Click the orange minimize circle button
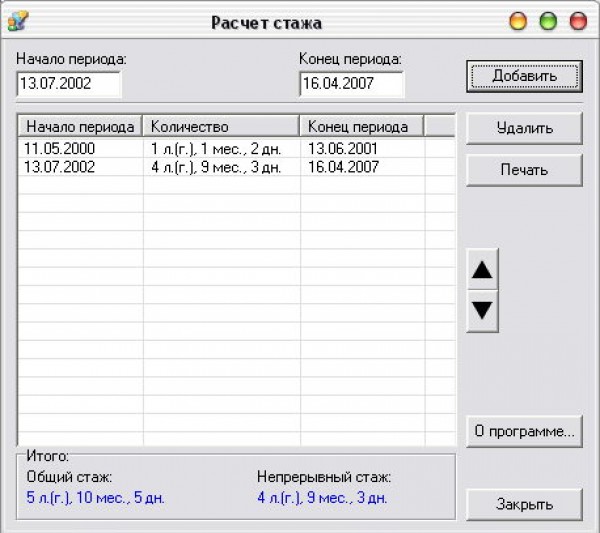This screenshot has width=600, height=533. pyautogui.click(x=518, y=21)
